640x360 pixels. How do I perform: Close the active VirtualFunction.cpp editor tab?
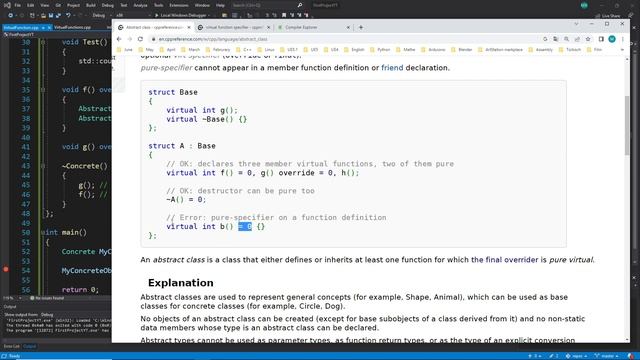[x=49, y=28]
